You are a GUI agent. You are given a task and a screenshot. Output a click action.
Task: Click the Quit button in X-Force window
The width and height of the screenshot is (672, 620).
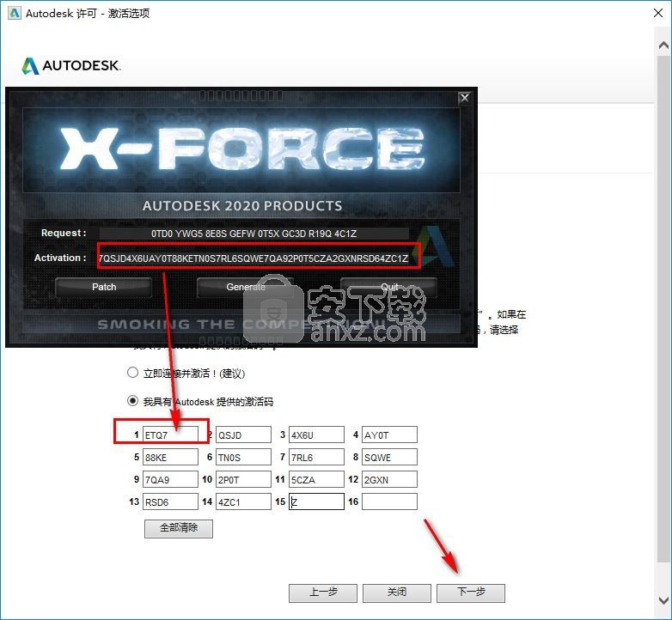point(388,287)
